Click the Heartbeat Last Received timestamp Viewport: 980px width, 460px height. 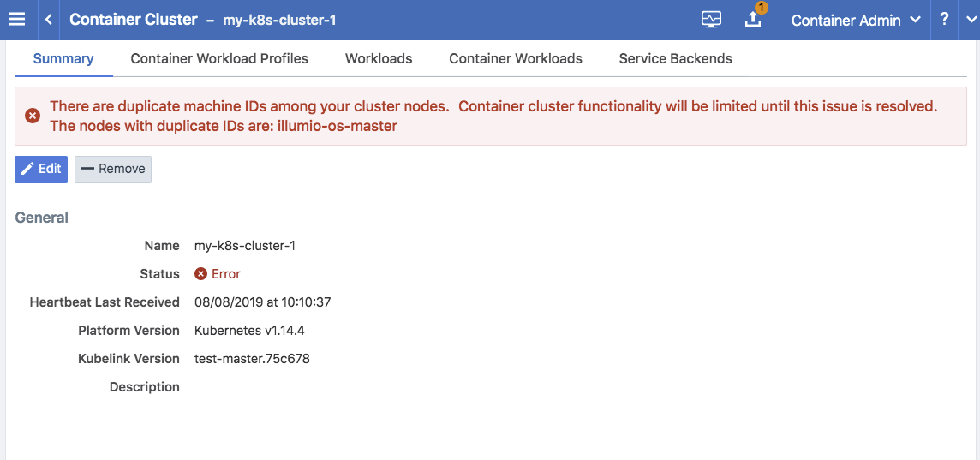point(262,302)
